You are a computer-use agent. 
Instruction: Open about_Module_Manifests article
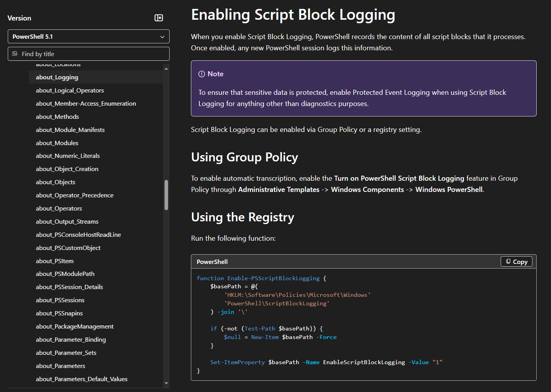tap(70, 130)
